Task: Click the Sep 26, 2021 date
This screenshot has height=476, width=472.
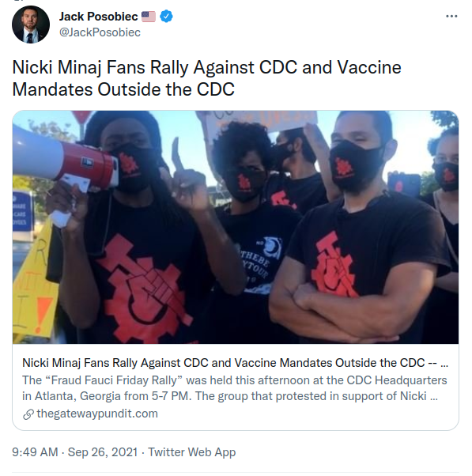Action: pos(103,452)
